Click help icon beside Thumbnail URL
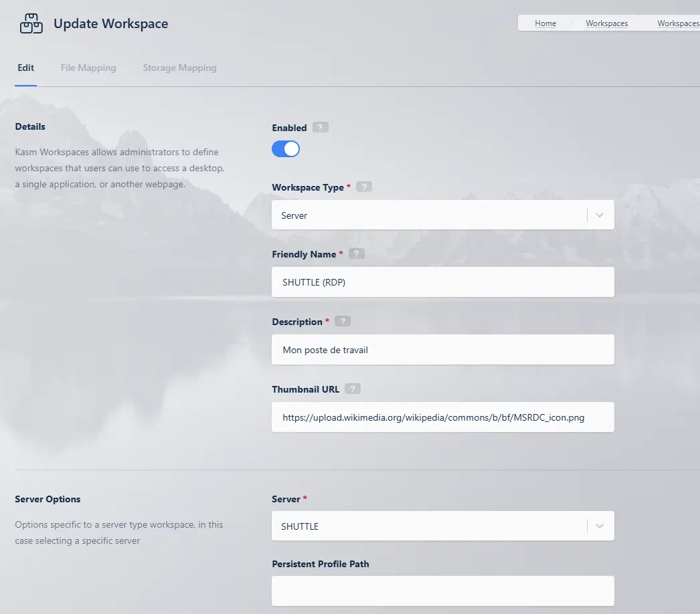The height and width of the screenshot is (614, 700). tap(353, 389)
